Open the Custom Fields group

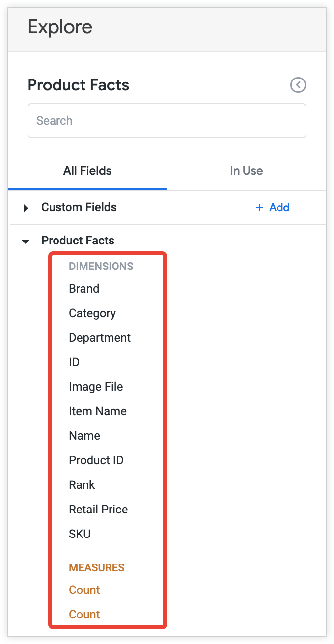pos(79,208)
